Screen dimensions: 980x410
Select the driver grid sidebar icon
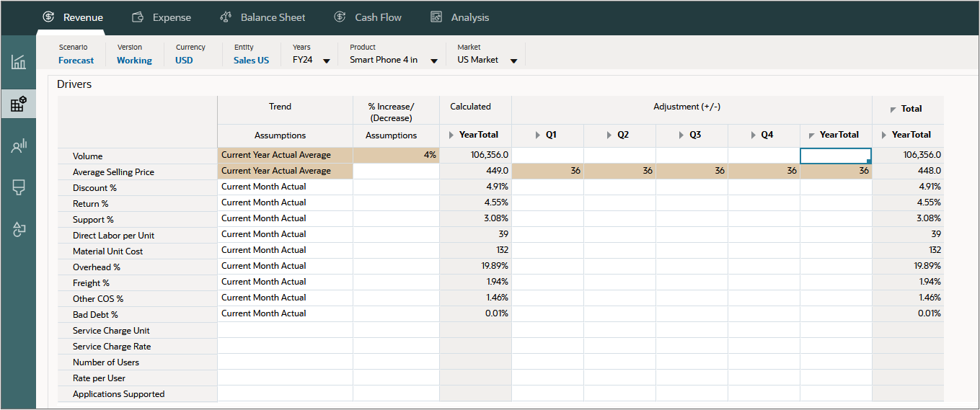coord(19,104)
